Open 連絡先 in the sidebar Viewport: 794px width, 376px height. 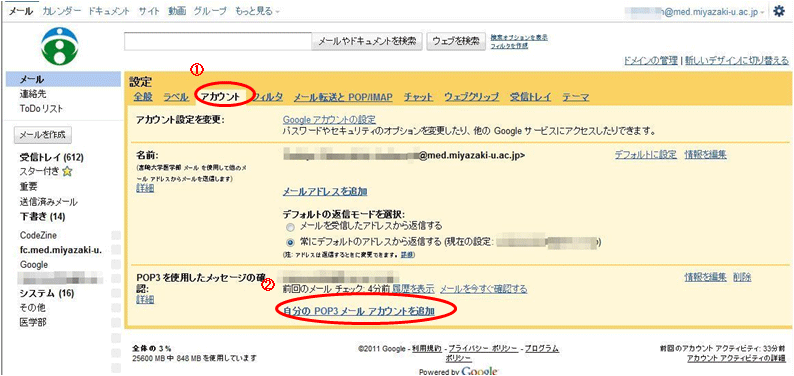pyautogui.click(x=34, y=94)
